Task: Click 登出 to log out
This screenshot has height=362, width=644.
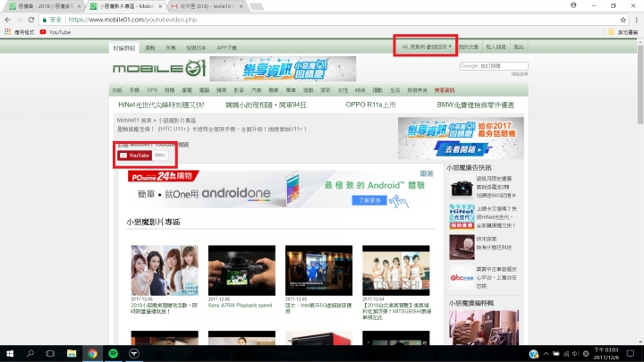Action: 519,47
